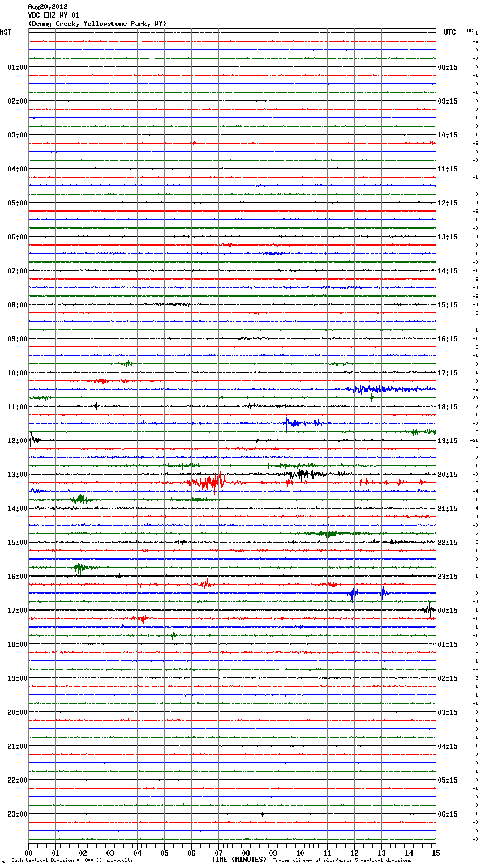
Task: Click the 03:15 UTC time label
Action: pos(448,712)
